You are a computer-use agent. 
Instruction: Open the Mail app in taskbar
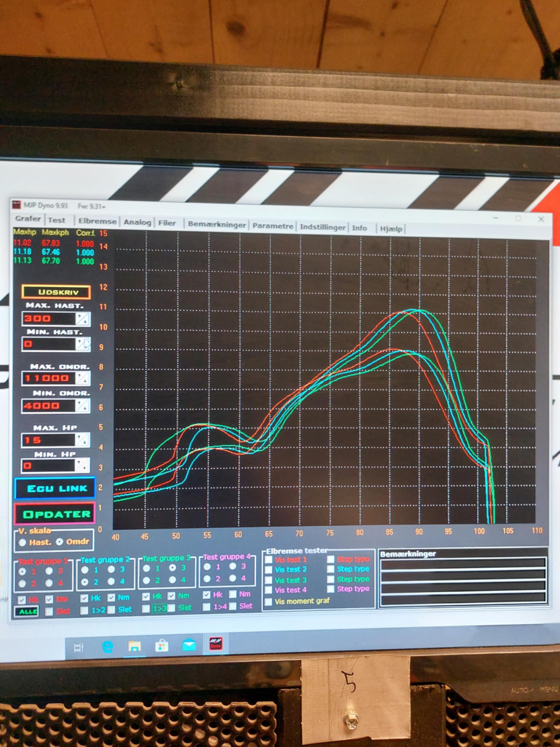tap(189, 646)
